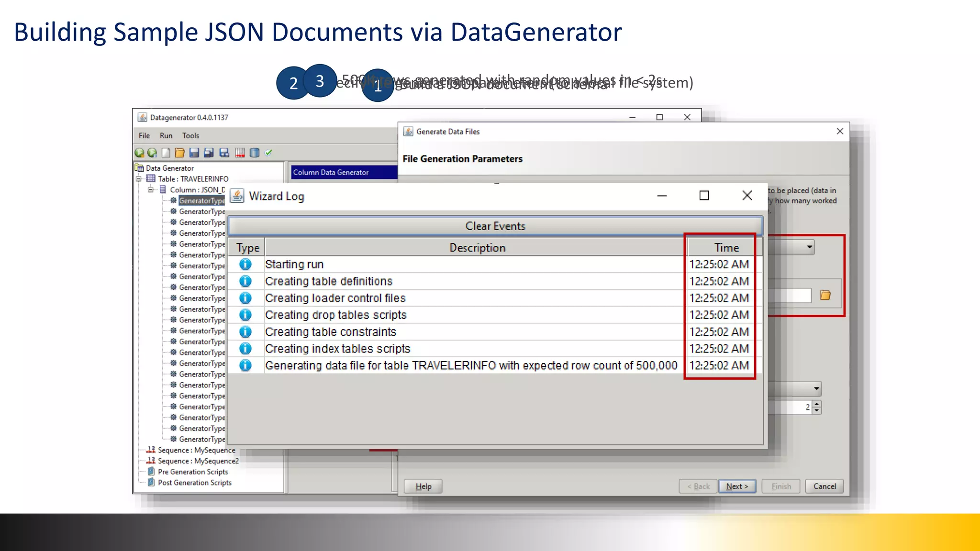Click the open folder toolbar icon
Viewport: 980px width, 551px height.
179,153
